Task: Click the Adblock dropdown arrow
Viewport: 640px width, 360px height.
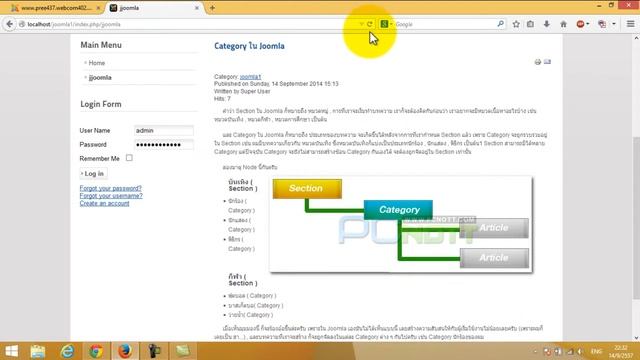Action: (x=588, y=24)
